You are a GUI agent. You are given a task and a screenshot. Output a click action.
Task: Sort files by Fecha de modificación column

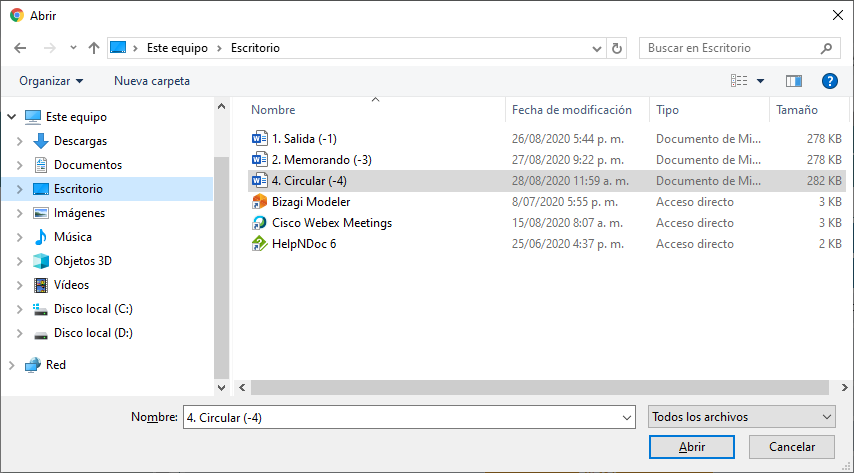pos(571,110)
